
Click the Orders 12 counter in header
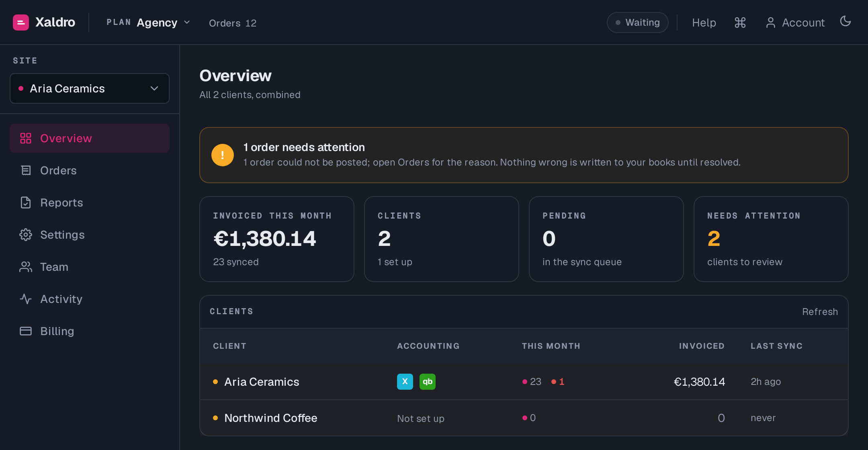(233, 23)
